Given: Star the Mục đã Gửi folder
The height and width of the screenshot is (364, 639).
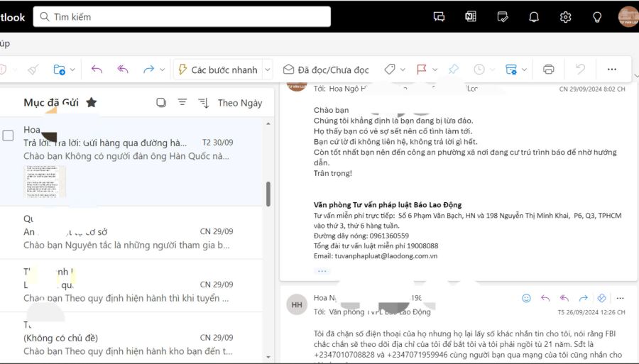Looking at the screenshot, I should (92, 103).
